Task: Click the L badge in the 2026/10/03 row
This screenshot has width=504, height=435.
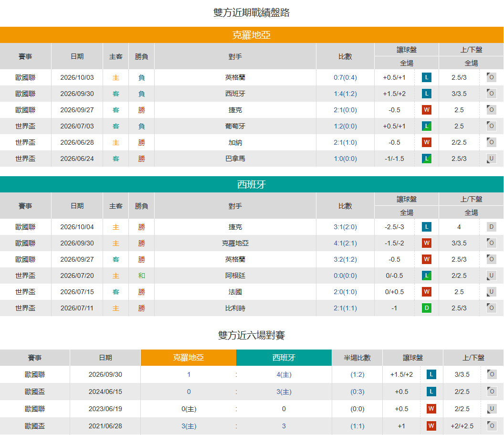Action: (427, 77)
